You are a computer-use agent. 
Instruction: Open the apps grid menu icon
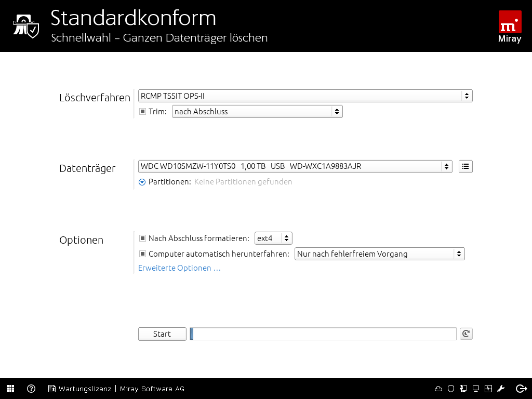tap(10, 389)
